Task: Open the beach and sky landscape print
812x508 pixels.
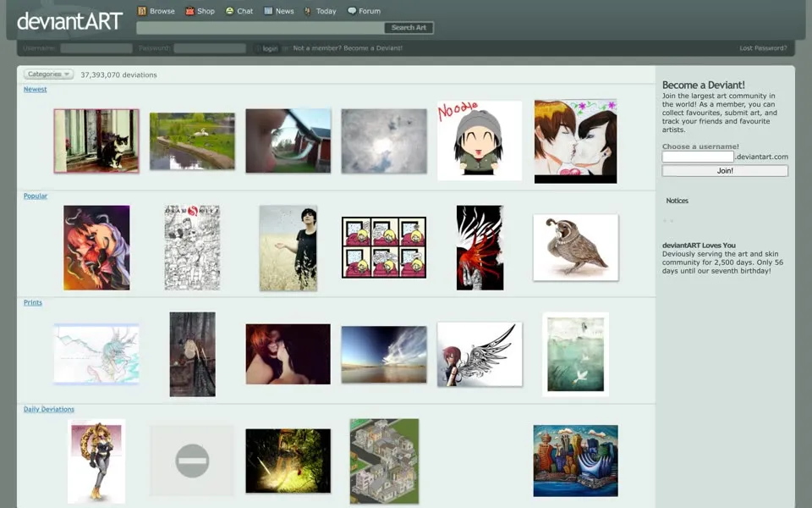Action: tap(384, 355)
